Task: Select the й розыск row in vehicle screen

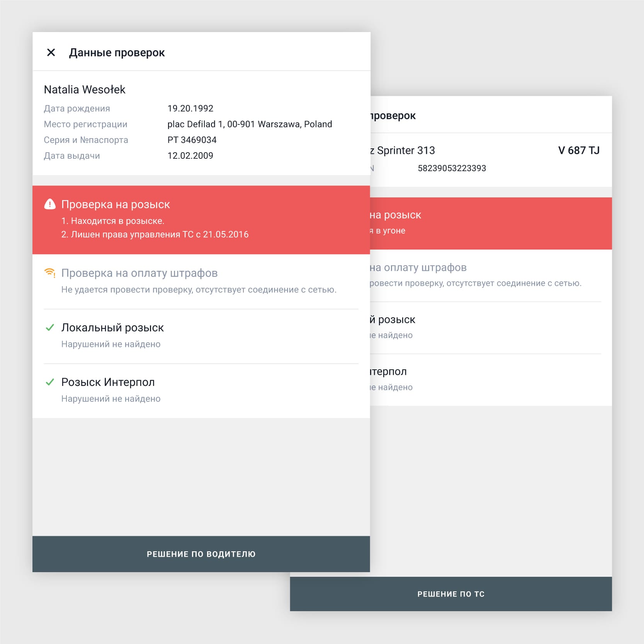Action: point(491,328)
